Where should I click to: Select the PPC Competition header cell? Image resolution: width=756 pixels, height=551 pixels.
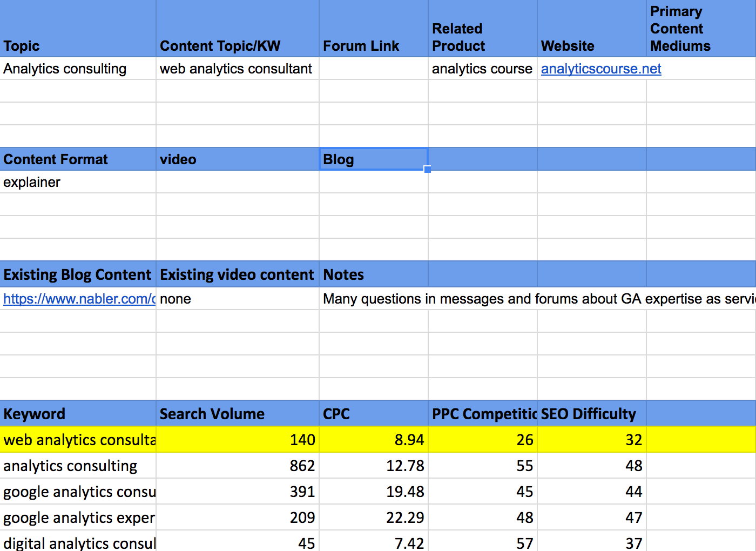point(483,414)
